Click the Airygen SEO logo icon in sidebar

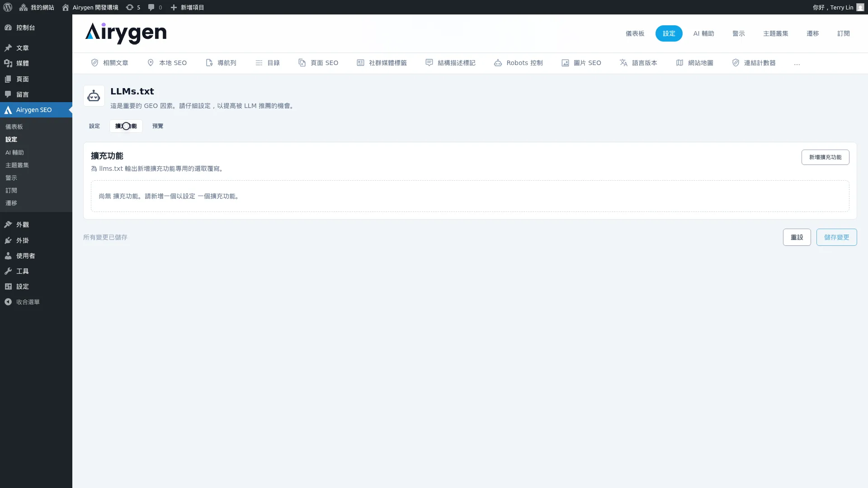point(8,110)
